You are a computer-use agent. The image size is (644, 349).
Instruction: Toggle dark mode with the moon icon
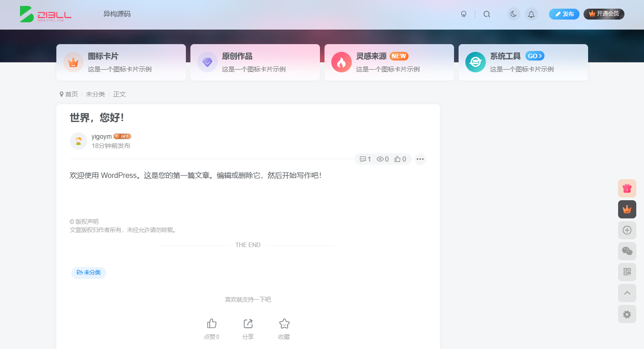(513, 14)
